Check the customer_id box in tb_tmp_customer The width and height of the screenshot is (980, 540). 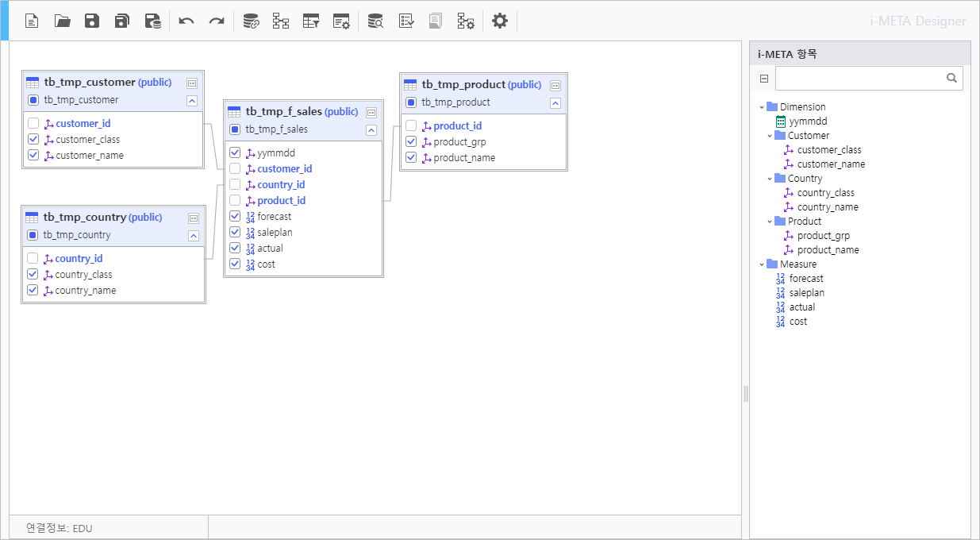click(33, 123)
